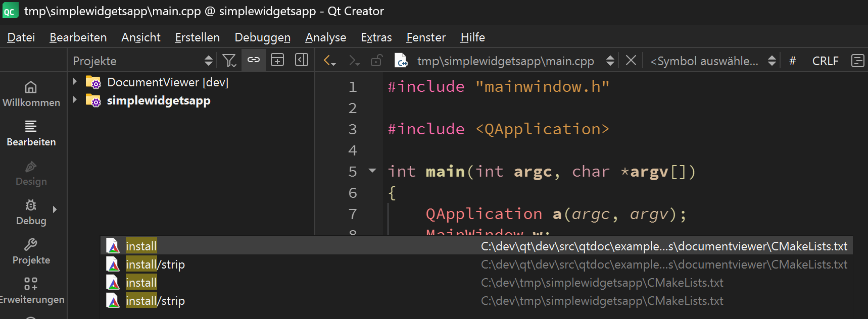Click the argv parameter in QApplication line
868x319 pixels.
(649, 214)
